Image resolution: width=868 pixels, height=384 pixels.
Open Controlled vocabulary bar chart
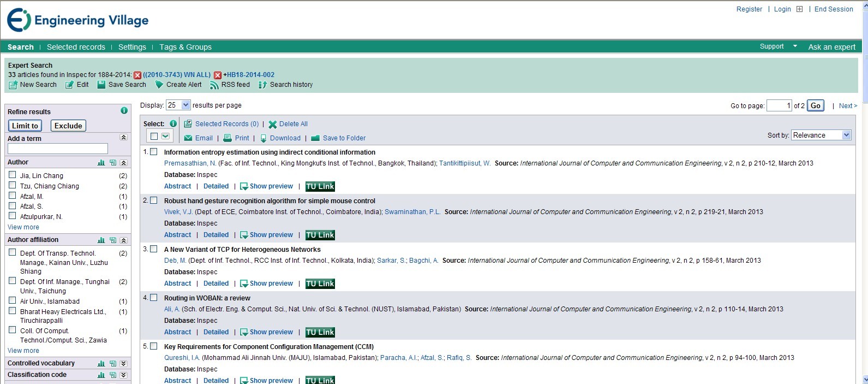pos(101,364)
